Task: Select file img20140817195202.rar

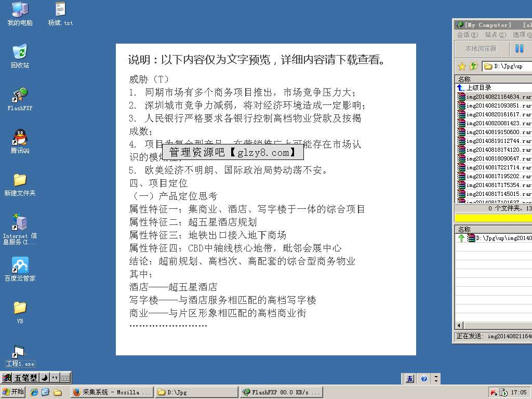Action: [494, 176]
